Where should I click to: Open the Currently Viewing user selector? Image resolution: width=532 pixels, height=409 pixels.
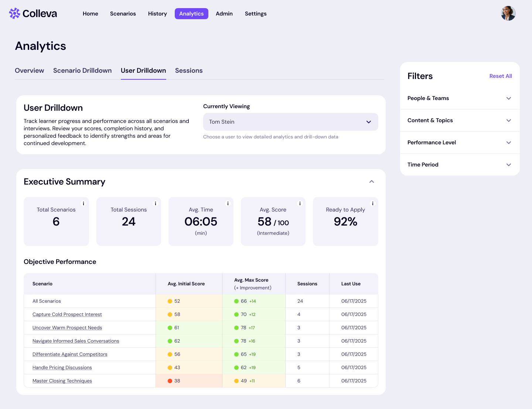(x=291, y=122)
